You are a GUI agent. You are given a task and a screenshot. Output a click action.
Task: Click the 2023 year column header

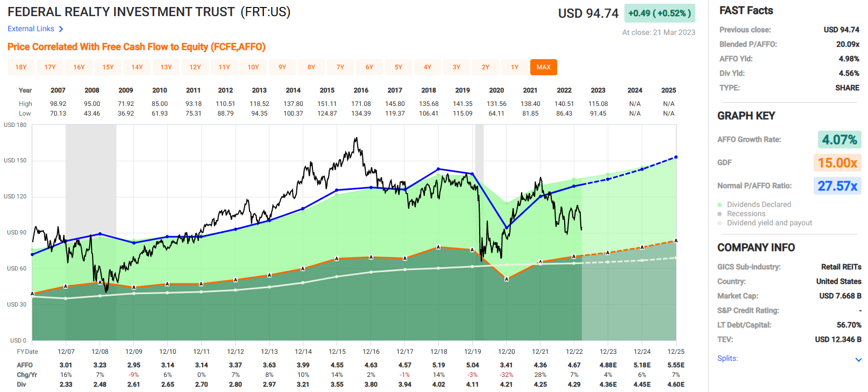pos(598,90)
